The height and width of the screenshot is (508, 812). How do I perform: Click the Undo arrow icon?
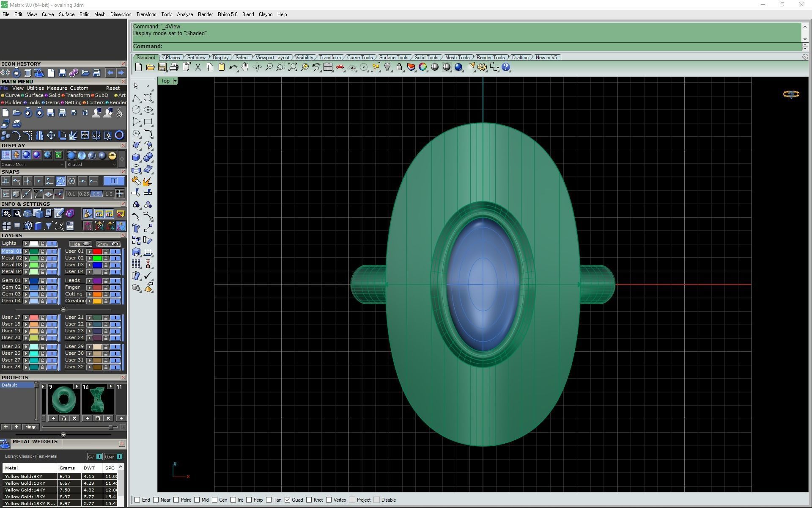pos(233,67)
